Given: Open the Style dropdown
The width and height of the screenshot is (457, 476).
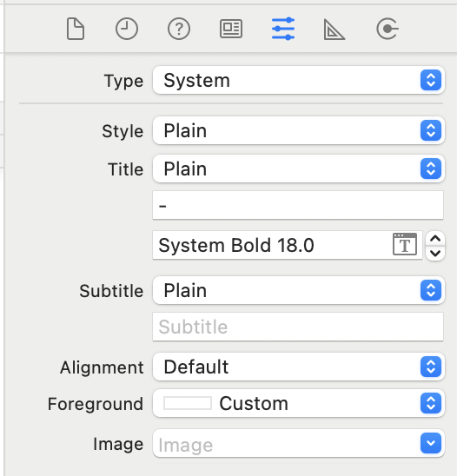Looking at the screenshot, I should (x=299, y=130).
